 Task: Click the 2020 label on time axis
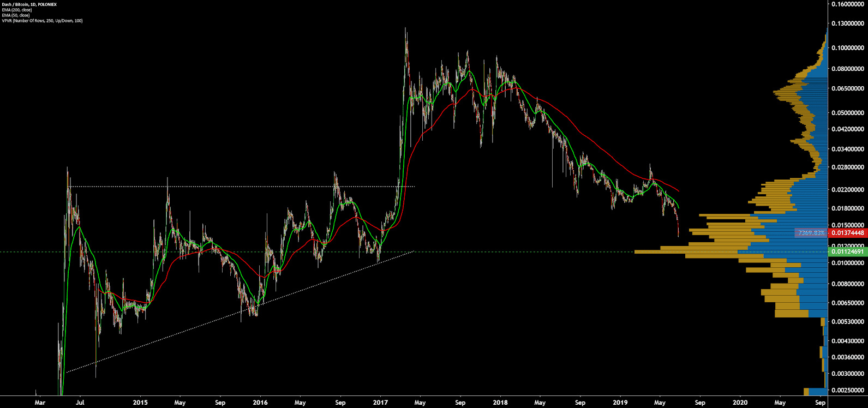[740, 403]
